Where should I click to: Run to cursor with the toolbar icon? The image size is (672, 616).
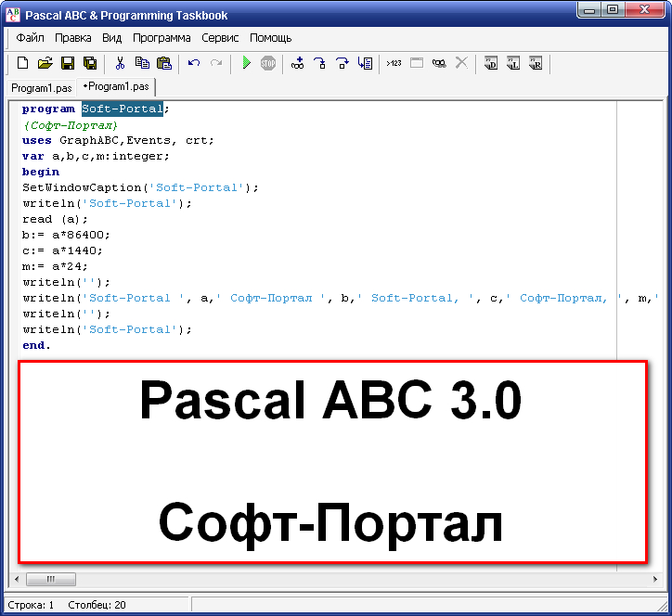pyautogui.click(x=365, y=63)
